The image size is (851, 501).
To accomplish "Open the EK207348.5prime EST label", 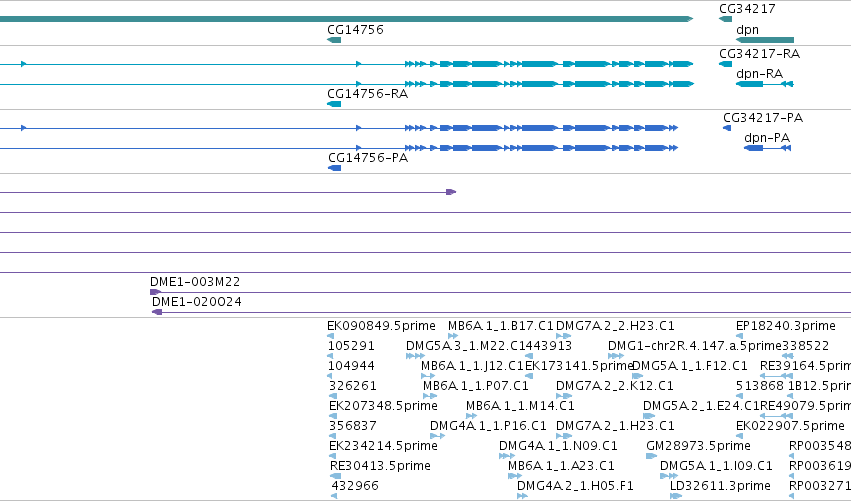I will coord(383,406).
